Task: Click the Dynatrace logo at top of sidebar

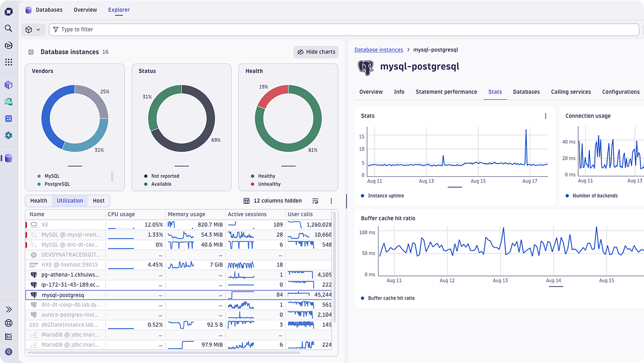Action: click(x=8, y=12)
